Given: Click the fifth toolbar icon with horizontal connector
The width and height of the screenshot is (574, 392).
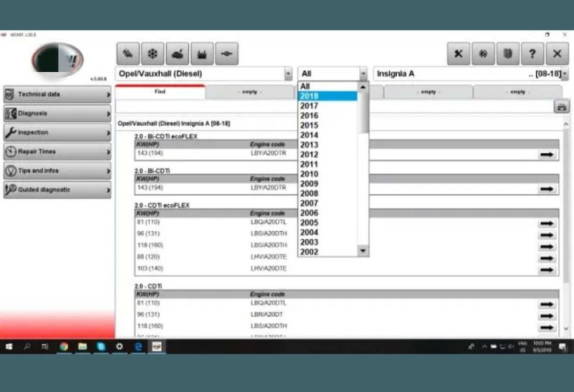Looking at the screenshot, I should tap(227, 54).
